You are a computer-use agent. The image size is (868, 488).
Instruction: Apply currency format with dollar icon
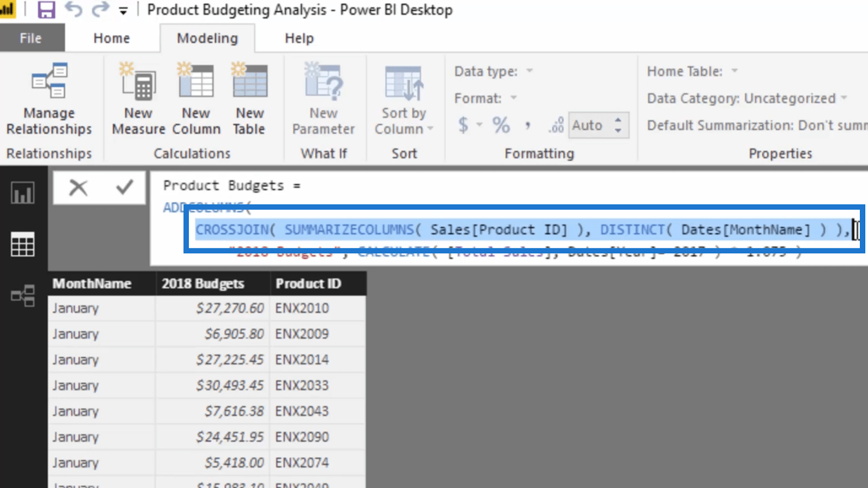click(x=463, y=125)
